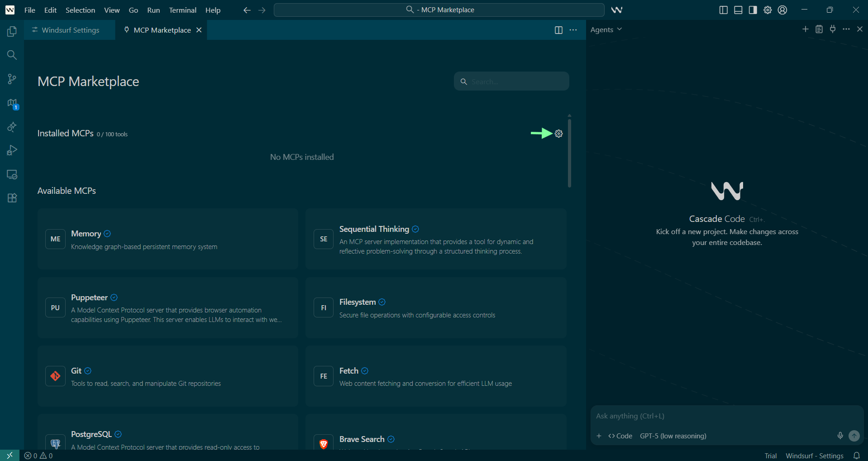Open the Explorer view in the activity bar
868x461 pixels.
[12, 31]
